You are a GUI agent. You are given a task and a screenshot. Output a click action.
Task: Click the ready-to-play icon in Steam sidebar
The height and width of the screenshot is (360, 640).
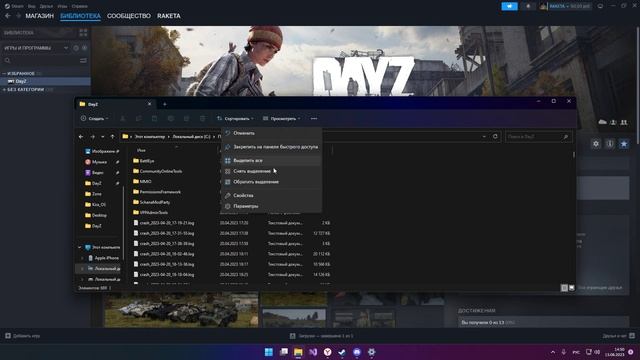(84, 48)
